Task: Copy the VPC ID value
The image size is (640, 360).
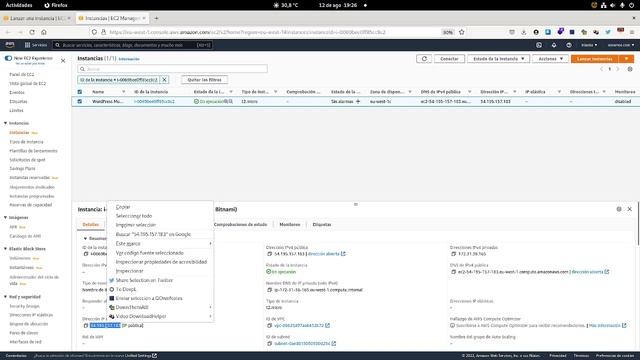Action: (269, 326)
